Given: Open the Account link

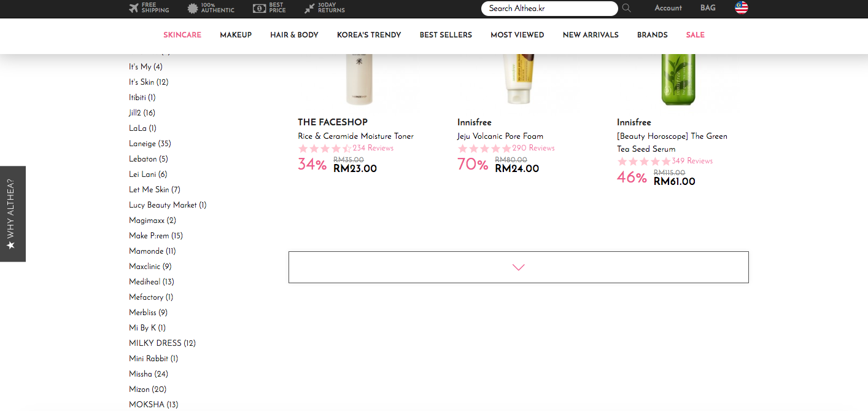Looking at the screenshot, I should coord(668,8).
